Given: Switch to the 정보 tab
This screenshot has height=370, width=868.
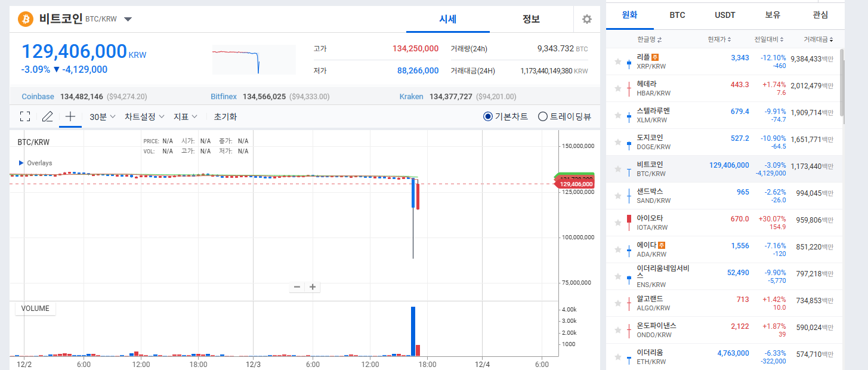Looking at the screenshot, I should (x=531, y=19).
